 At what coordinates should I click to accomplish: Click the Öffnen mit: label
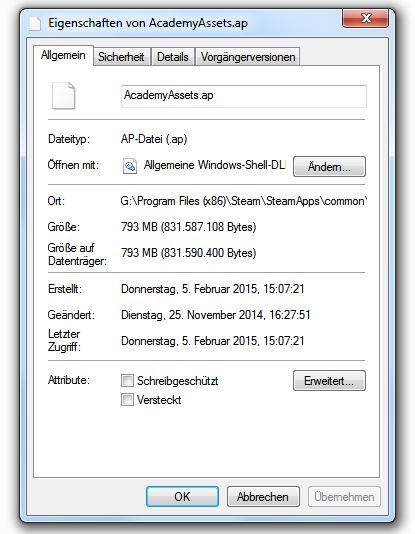coord(73,165)
